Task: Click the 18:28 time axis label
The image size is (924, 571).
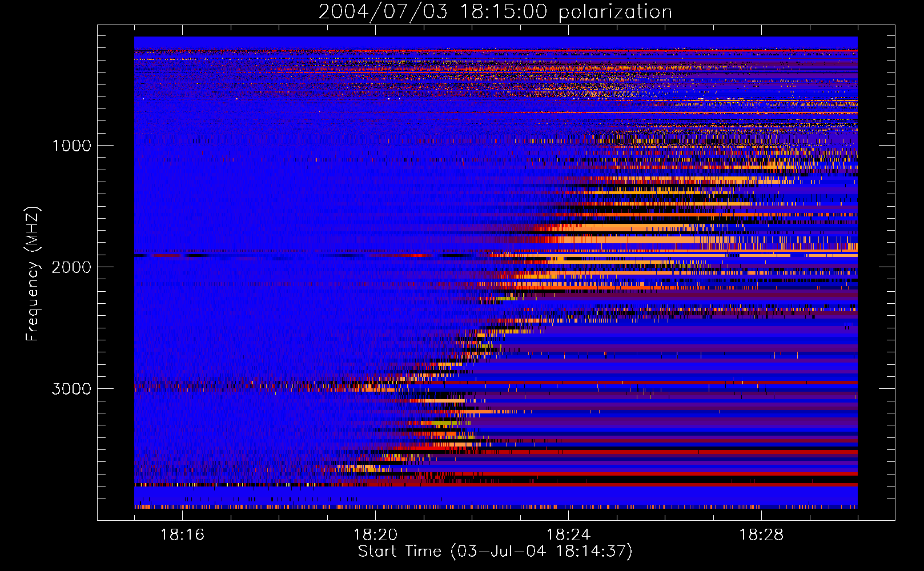Action: click(761, 534)
